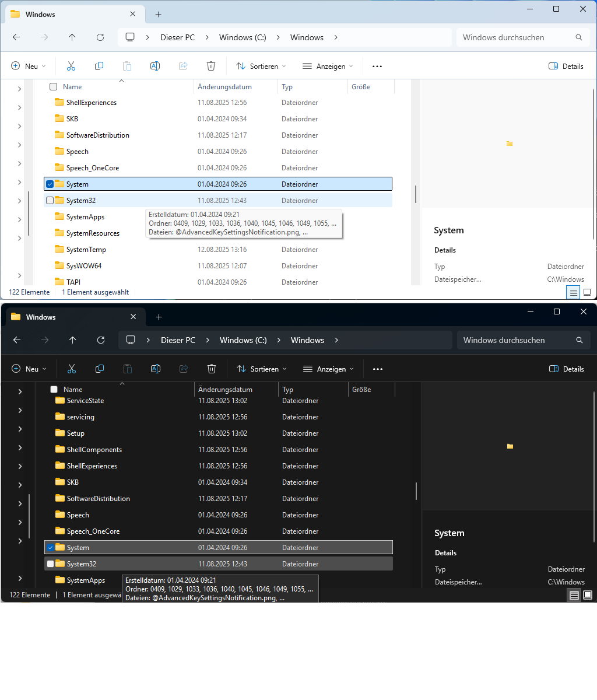Open the Anzeigen dropdown in the light window
Viewport: 597px width, 700px height.
pyautogui.click(x=328, y=66)
